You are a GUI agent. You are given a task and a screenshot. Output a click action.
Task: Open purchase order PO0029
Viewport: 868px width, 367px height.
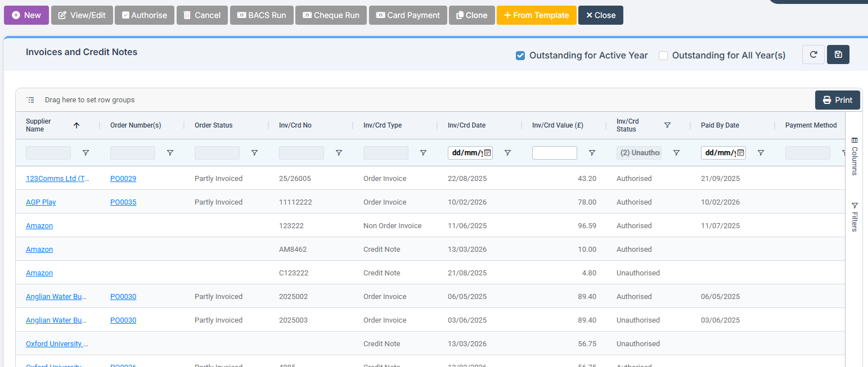pos(123,178)
